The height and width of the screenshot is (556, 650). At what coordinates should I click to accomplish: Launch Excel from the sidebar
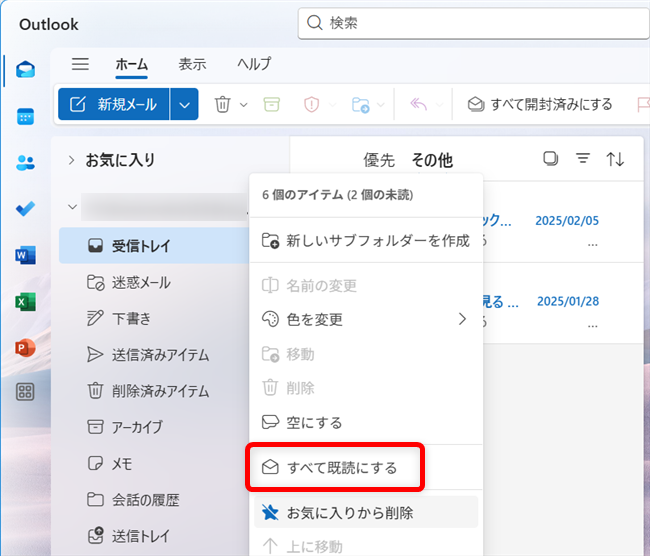(x=26, y=301)
